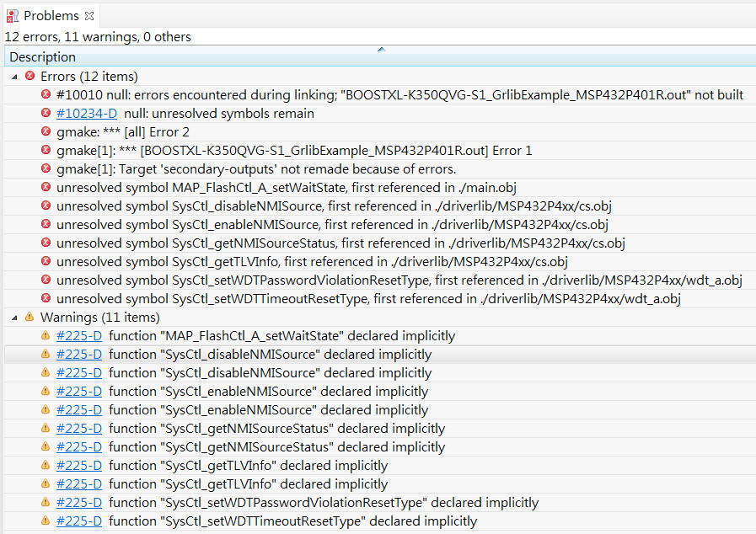Click the Problems view icon in tab
The height and width of the screenshot is (534, 756).
click(13, 16)
